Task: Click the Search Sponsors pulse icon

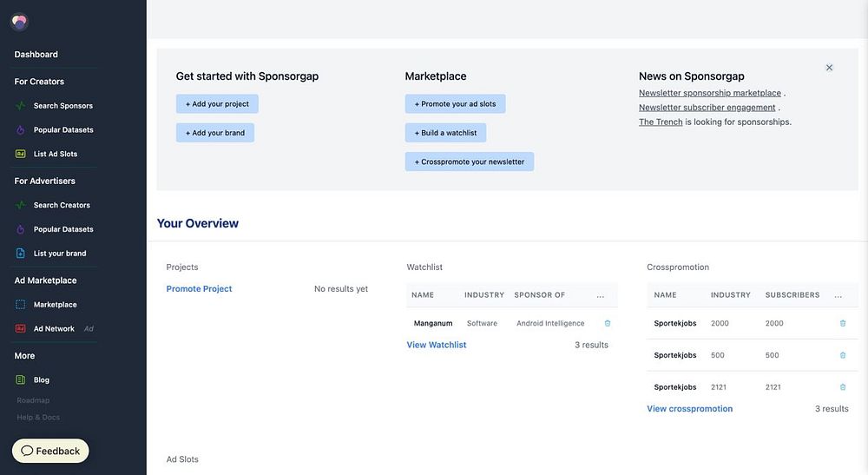Action: coord(20,106)
